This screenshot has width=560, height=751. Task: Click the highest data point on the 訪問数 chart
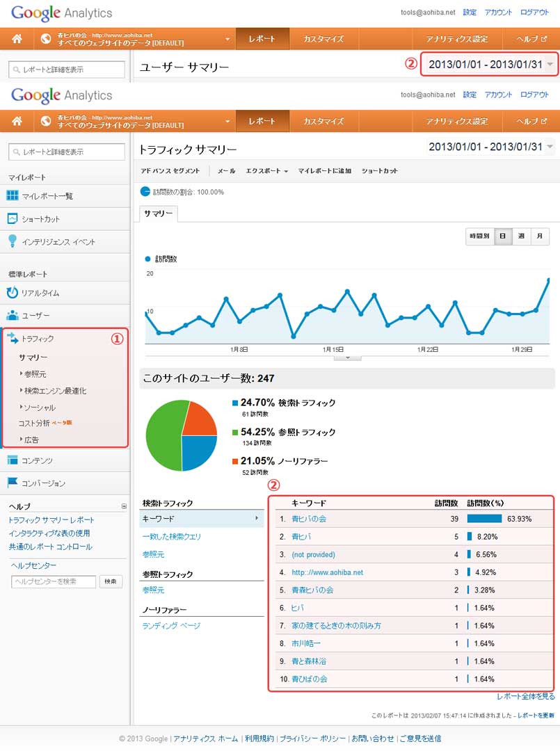point(549,280)
